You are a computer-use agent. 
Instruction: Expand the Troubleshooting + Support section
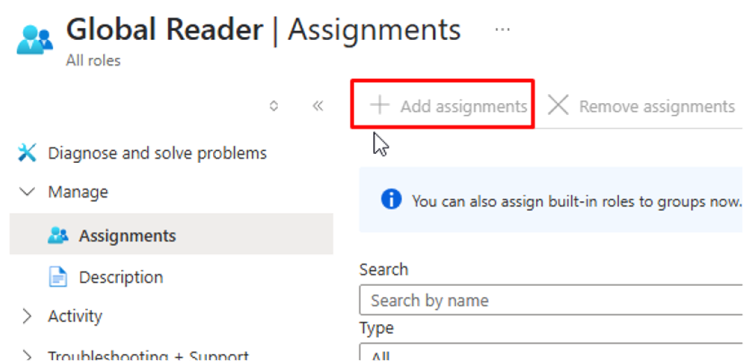click(x=27, y=356)
